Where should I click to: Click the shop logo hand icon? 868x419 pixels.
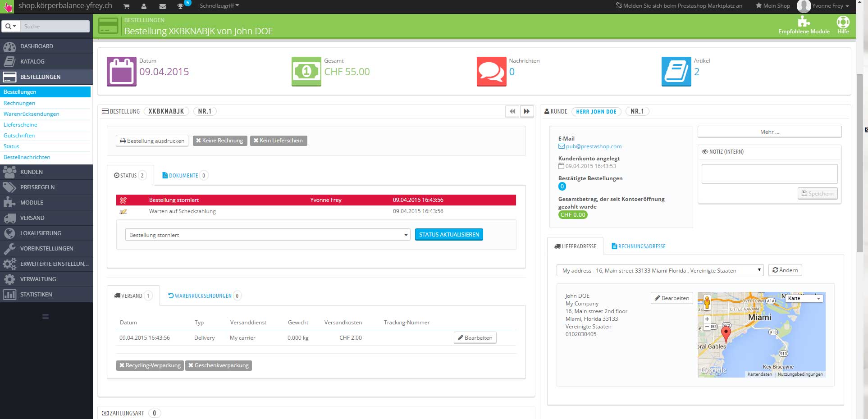[x=8, y=7]
